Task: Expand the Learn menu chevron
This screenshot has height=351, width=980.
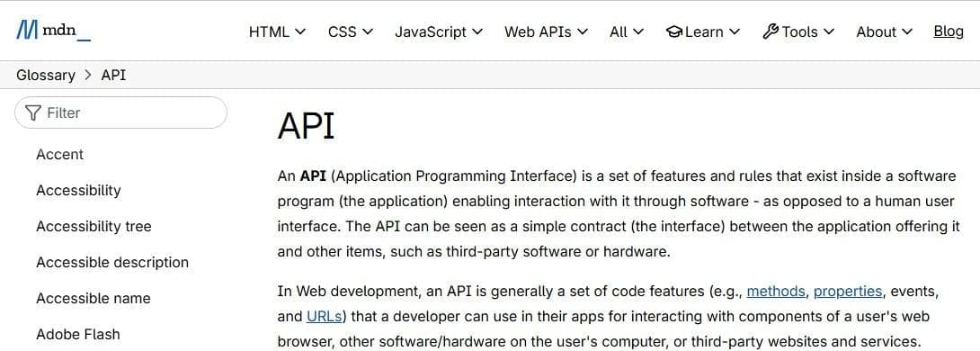Action: point(735,31)
